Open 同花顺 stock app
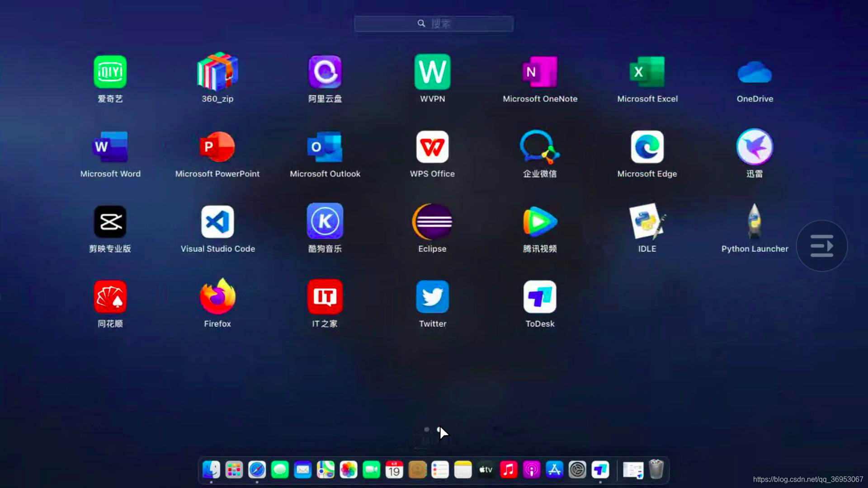This screenshot has width=868, height=488. (x=110, y=297)
